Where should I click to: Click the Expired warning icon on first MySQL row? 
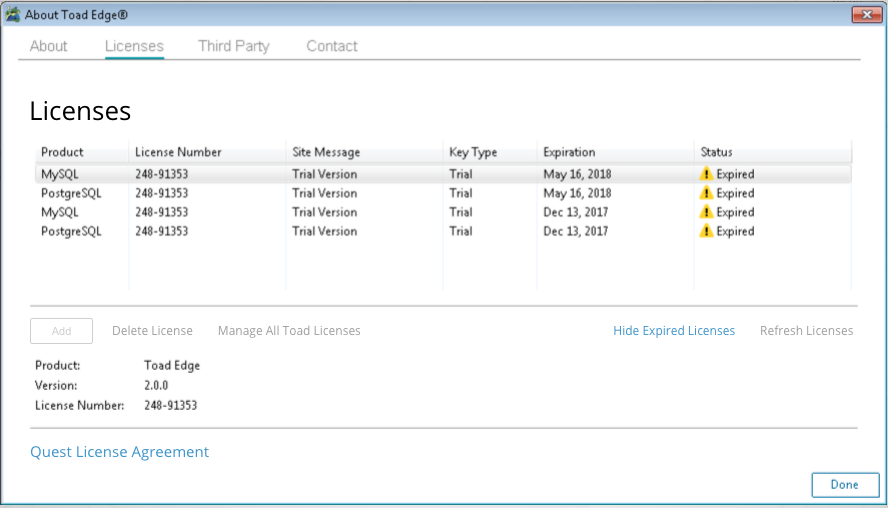pos(706,174)
